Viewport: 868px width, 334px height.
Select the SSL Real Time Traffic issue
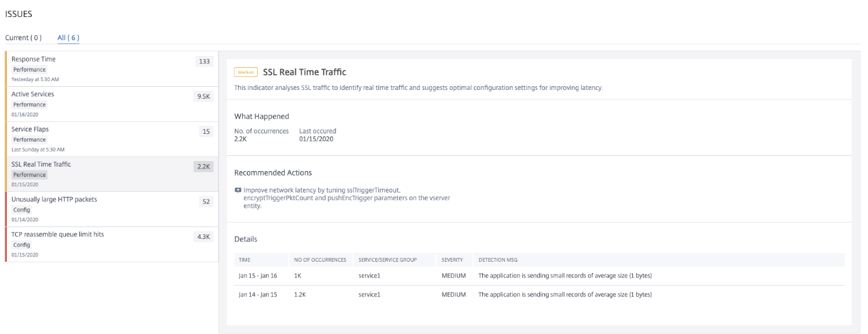click(x=111, y=174)
